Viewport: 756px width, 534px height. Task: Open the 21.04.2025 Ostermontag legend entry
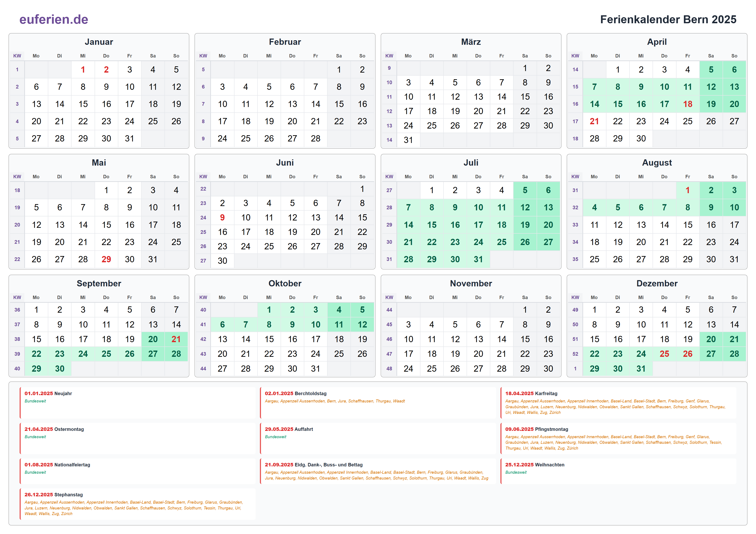(138, 438)
